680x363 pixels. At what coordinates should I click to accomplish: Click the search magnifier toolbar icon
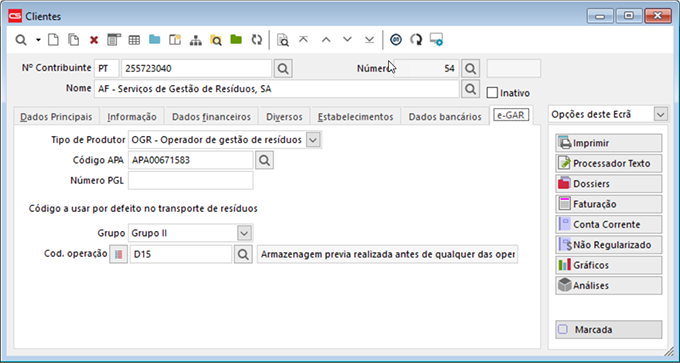pyautogui.click(x=21, y=40)
